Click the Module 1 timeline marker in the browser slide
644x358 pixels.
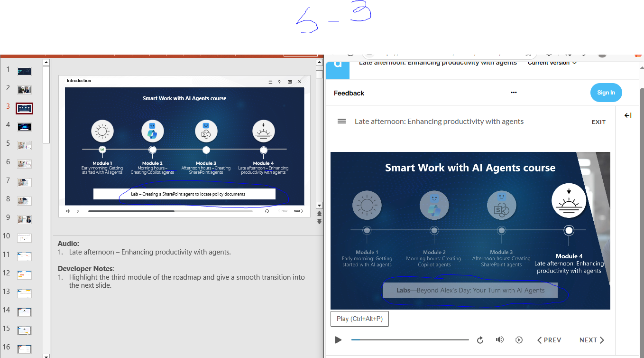[x=367, y=230]
